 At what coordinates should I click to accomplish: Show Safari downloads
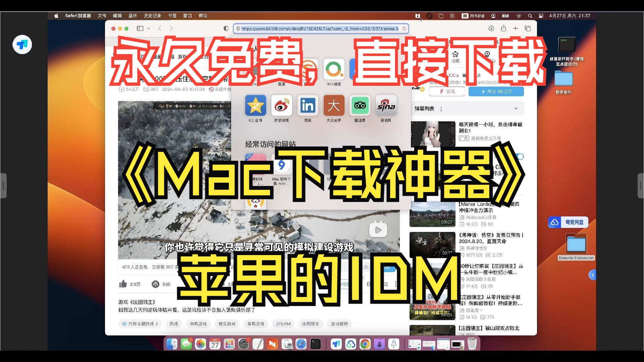(x=491, y=28)
